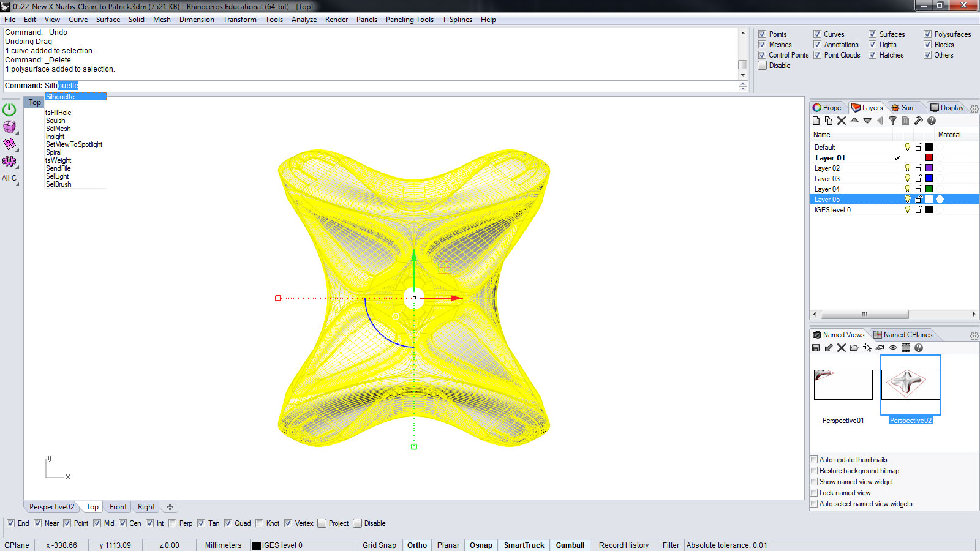Enable the Project osnap checkbox
Screen dimensions: 980x551
pos(322,523)
